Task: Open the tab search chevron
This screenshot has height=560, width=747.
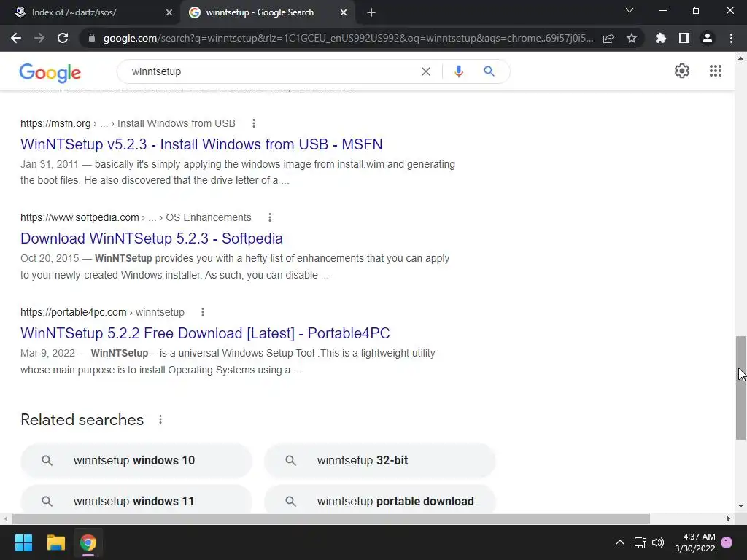Action: 630,10
